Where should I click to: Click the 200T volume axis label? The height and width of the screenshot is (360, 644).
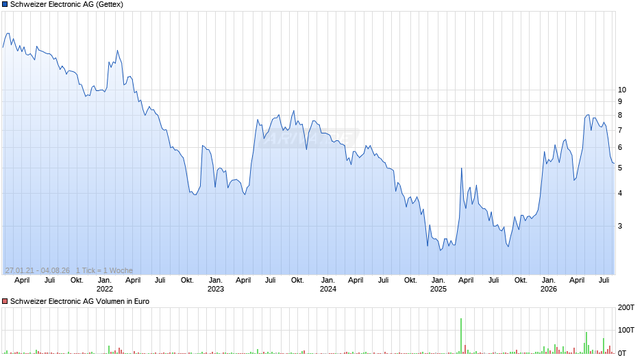(x=626, y=307)
